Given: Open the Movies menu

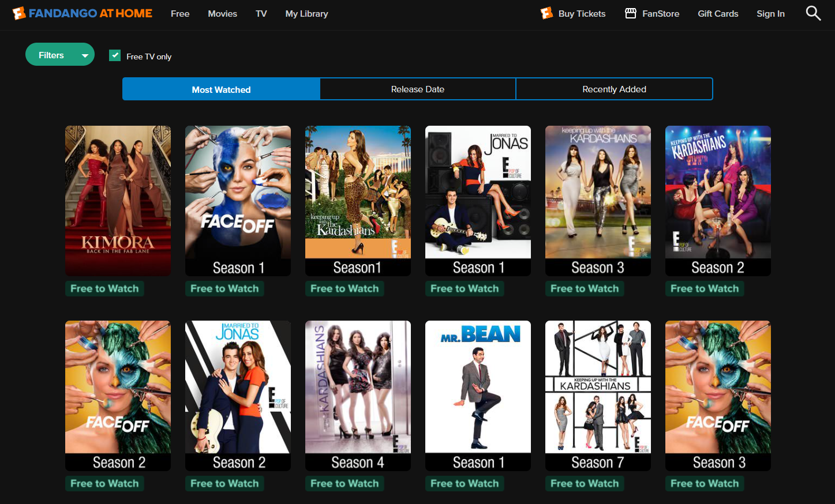Looking at the screenshot, I should 222,14.
